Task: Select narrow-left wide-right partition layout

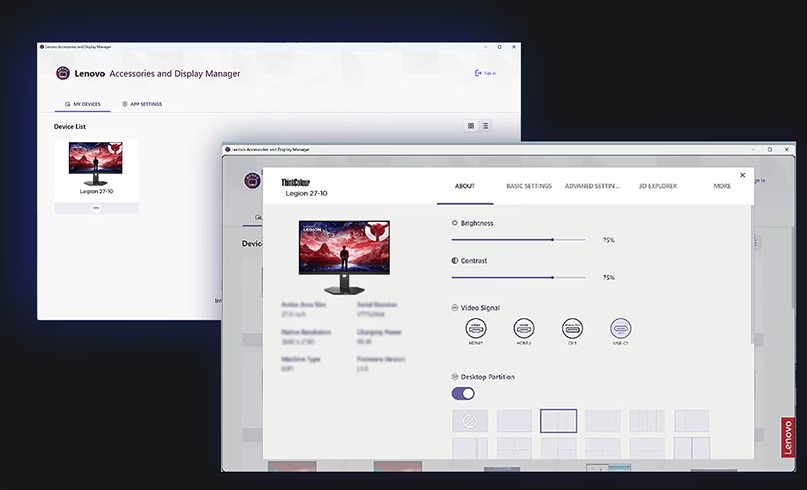Action: click(691, 421)
